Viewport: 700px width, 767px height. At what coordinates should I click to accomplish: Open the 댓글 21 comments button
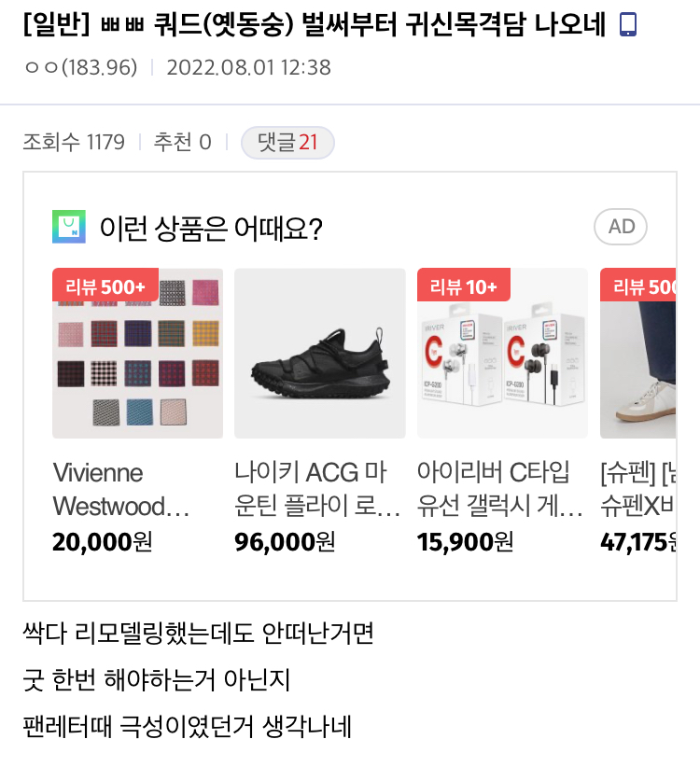[x=287, y=143]
